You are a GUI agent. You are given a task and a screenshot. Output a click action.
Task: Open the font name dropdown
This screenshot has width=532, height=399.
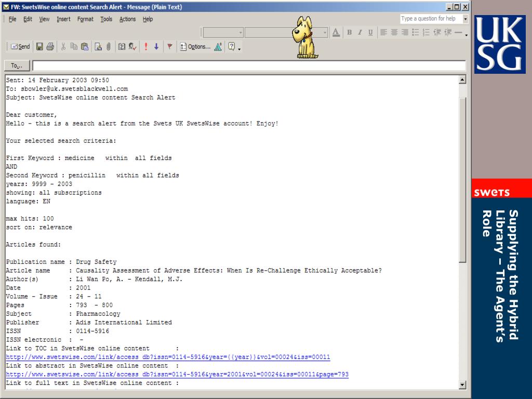tap(325, 33)
